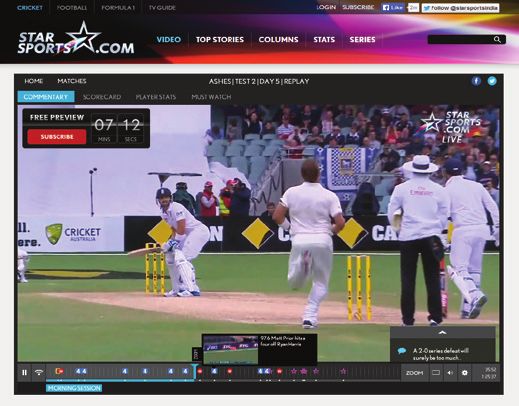Click the Facebook Like button
The width and height of the screenshot is (519, 406).
(x=393, y=8)
